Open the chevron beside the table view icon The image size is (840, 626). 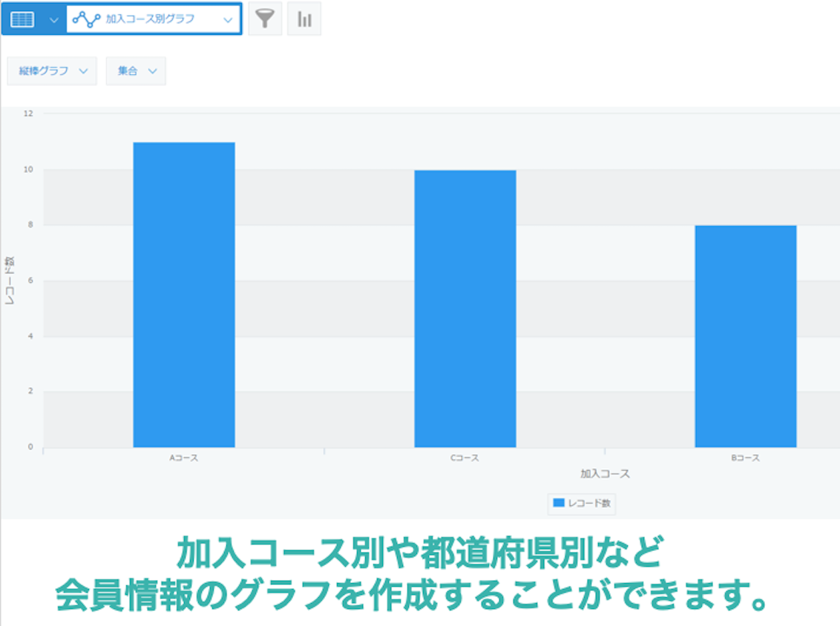(x=53, y=20)
